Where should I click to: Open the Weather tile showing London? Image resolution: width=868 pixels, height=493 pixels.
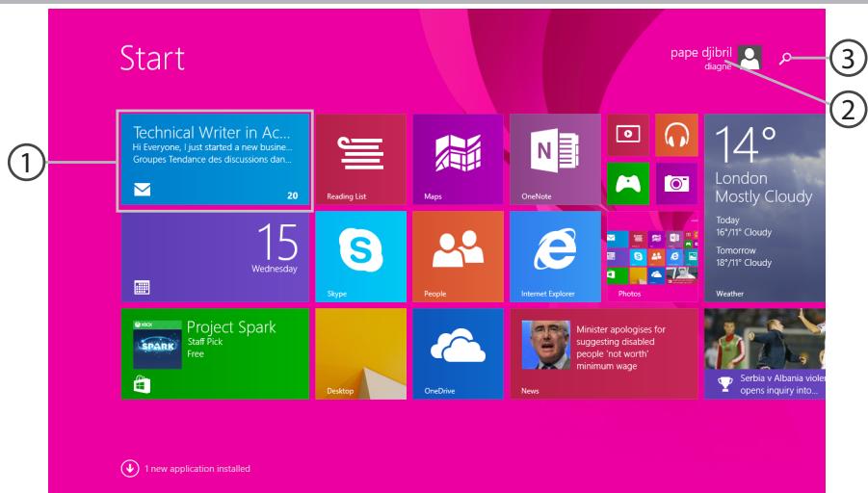click(x=765, y=208)
